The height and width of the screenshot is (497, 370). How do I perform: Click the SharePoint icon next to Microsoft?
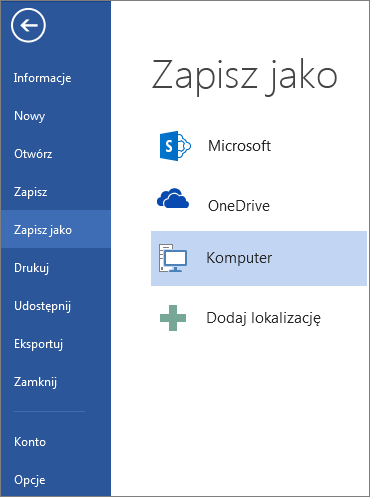point(175,146)
